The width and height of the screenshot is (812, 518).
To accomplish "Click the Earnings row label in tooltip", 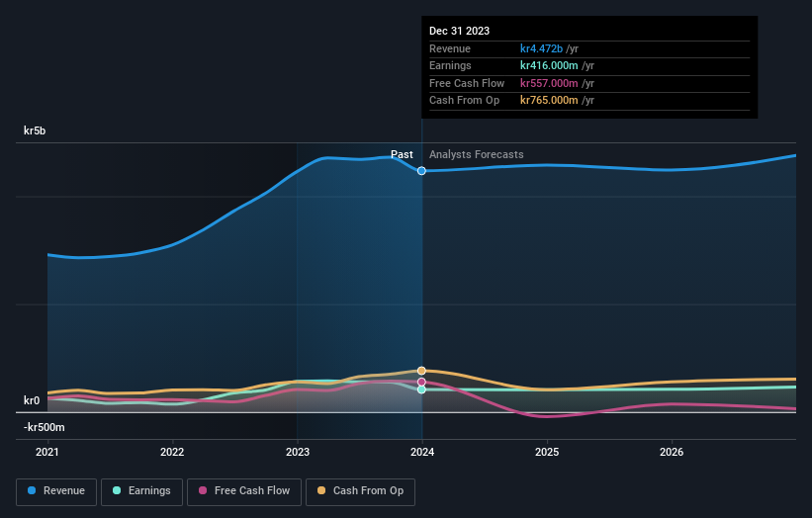I will pos(450,65).
